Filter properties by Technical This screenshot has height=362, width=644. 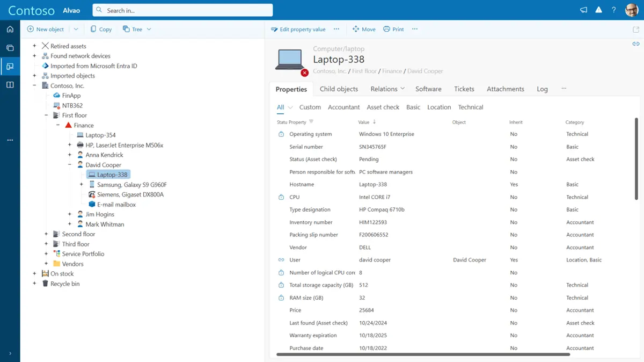tap(471, 107)
